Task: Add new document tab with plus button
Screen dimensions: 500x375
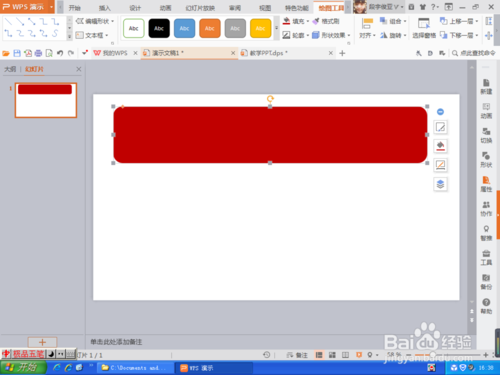Action: point(342,53)
